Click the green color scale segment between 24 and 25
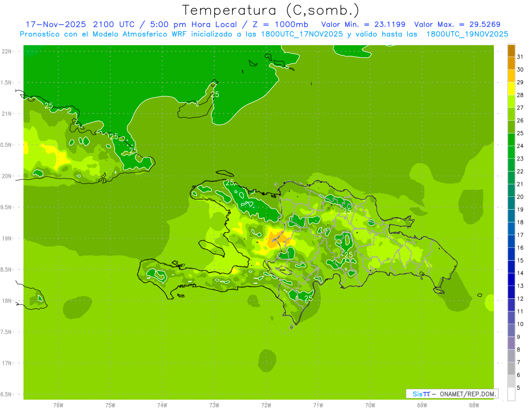 (511, 140)
